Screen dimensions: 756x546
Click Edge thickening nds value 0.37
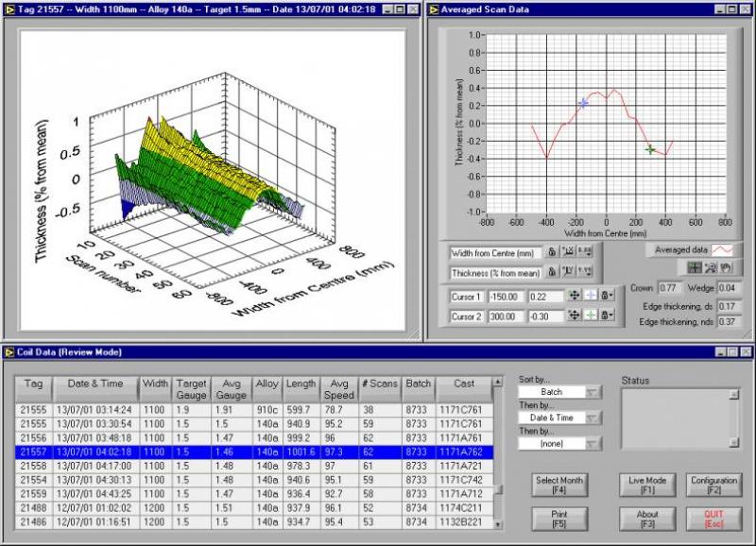[x=728, y=321]
